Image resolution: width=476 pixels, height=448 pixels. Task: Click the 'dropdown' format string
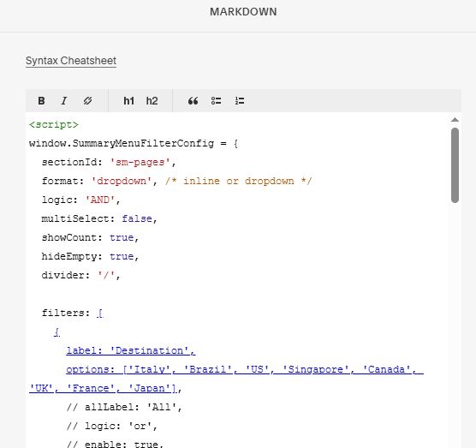pos(122,181)
